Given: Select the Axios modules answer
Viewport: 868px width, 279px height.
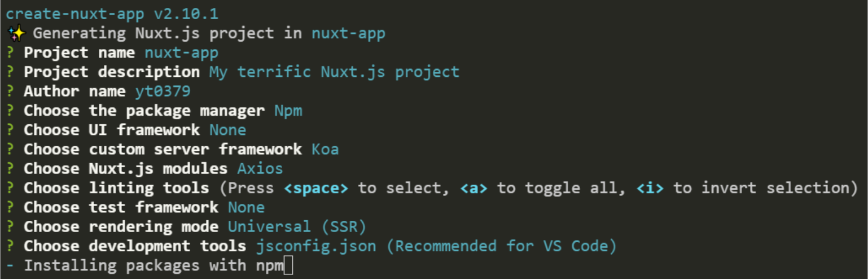Looking at the screenshot, I should [260, 169].
